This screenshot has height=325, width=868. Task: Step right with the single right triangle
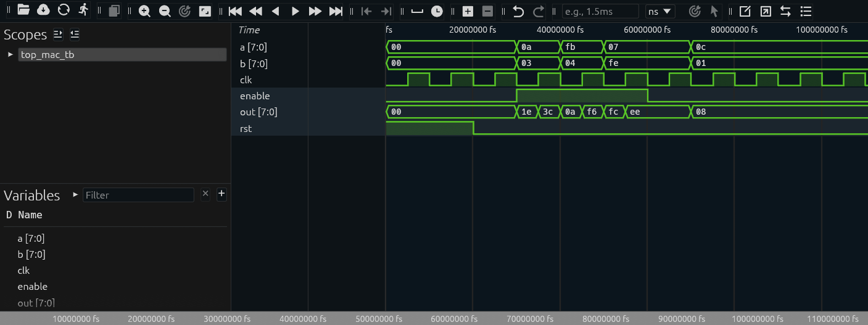click(295, 11)
